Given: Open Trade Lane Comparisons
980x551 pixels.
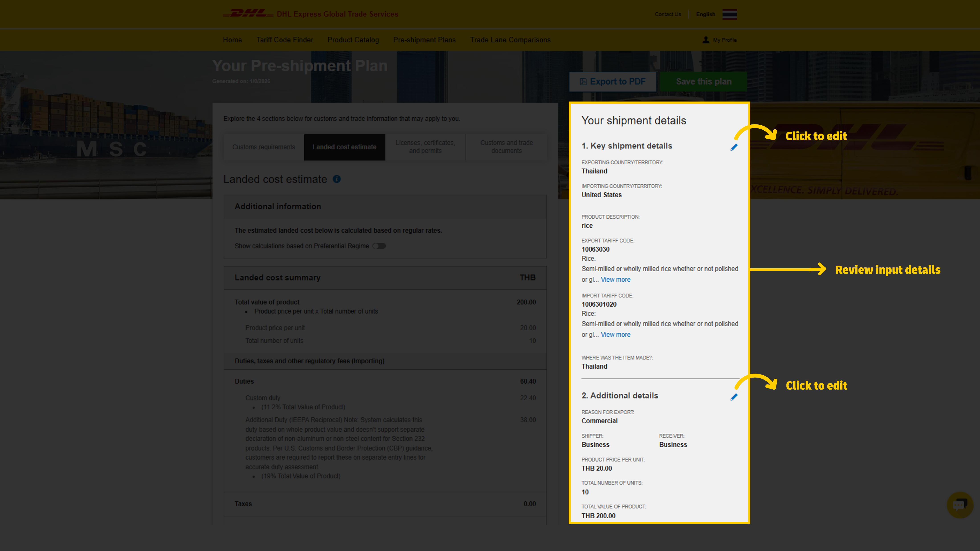Looking at the screenshot, I should click(x=510, y=40).
